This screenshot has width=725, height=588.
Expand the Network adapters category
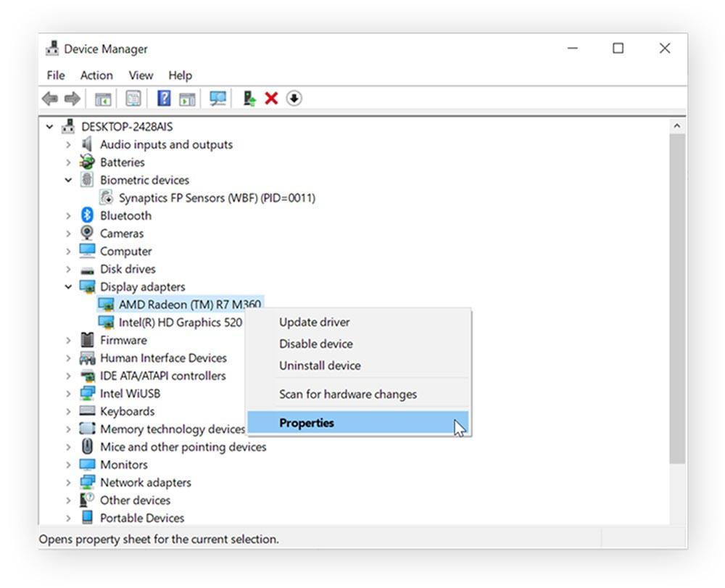(x=68, y=483)
